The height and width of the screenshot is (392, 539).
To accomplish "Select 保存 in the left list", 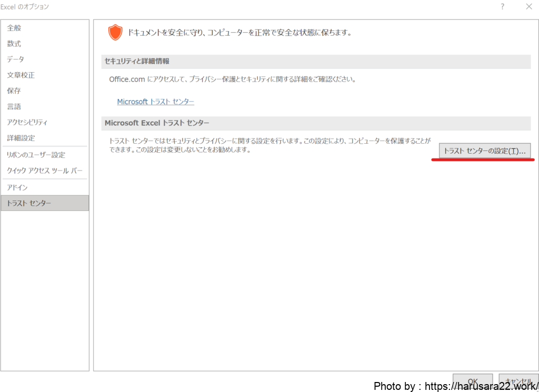I will [x=14, y=91].
